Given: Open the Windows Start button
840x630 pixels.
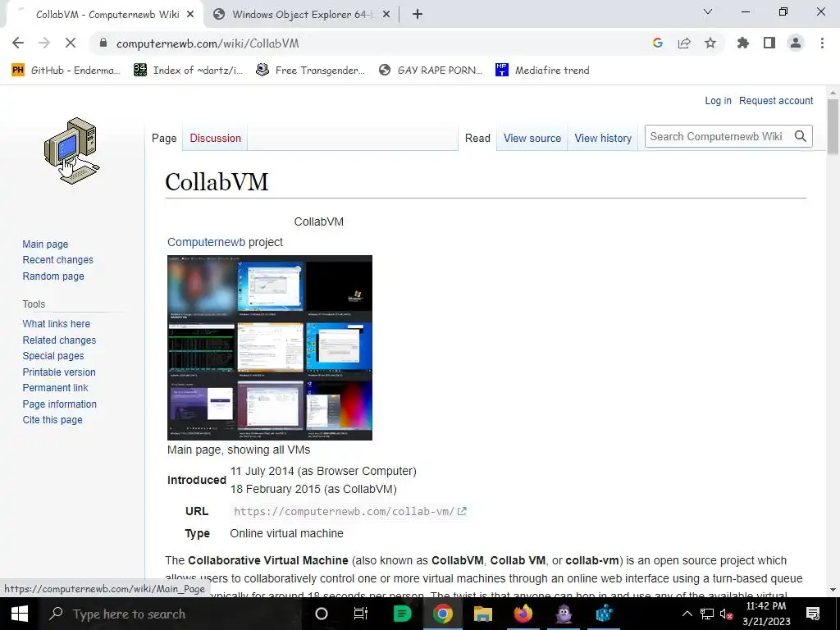Looking at the screenshot, I should (20, 614).
